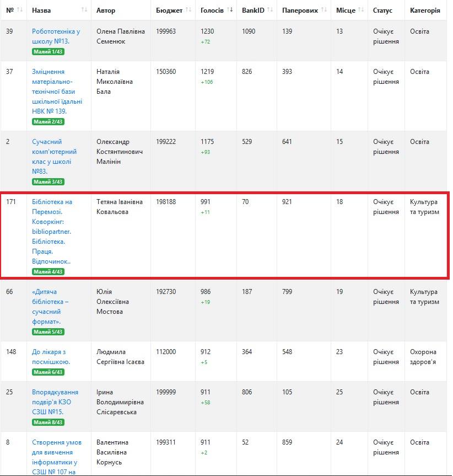Open Бібліотека на Перемозі project link
Screen dimensions: 453x476
pos(52,231)
